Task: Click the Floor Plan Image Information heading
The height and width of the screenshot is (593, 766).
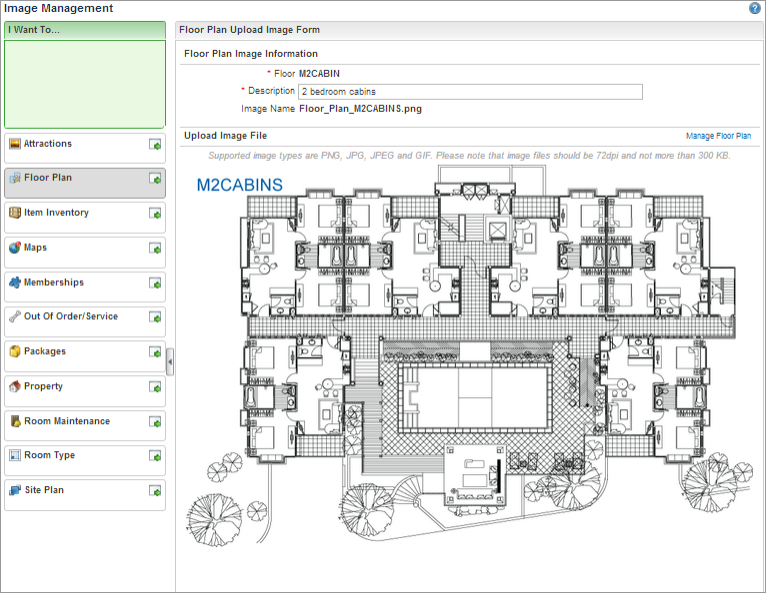Action: (251, 54)
